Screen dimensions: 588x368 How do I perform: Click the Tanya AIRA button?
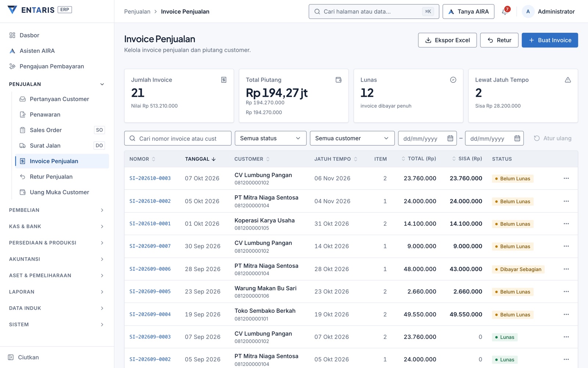[x=469, y=11]
